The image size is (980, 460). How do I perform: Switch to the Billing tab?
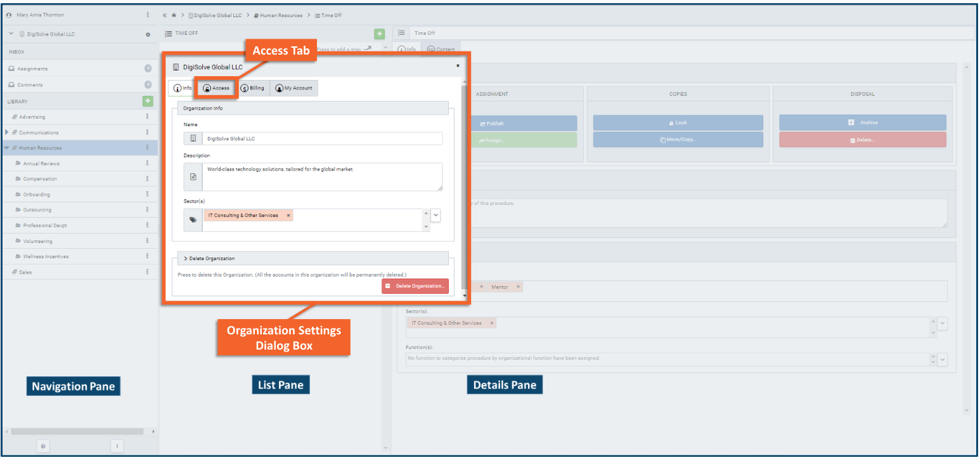click(x=253, y=88)
